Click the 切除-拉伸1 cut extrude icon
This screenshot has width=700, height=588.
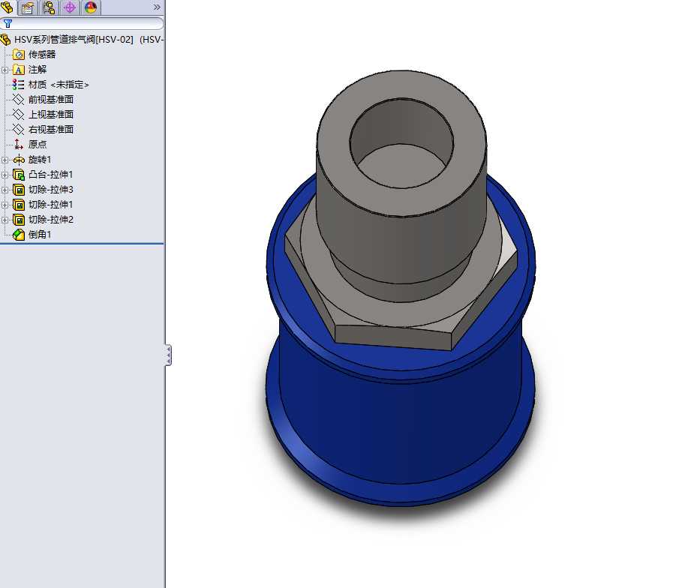pyautogui.click(x=19, y=205)
